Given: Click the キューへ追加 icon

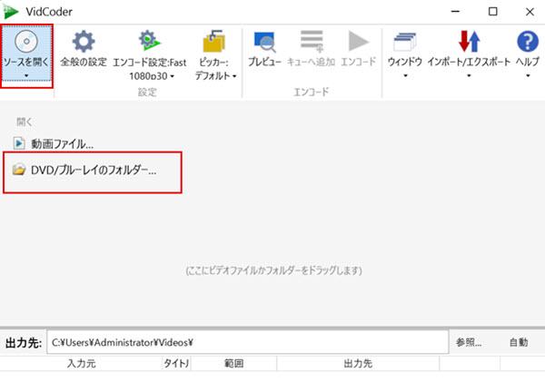Looking at the screenshot, I should [x=313, y=42].
